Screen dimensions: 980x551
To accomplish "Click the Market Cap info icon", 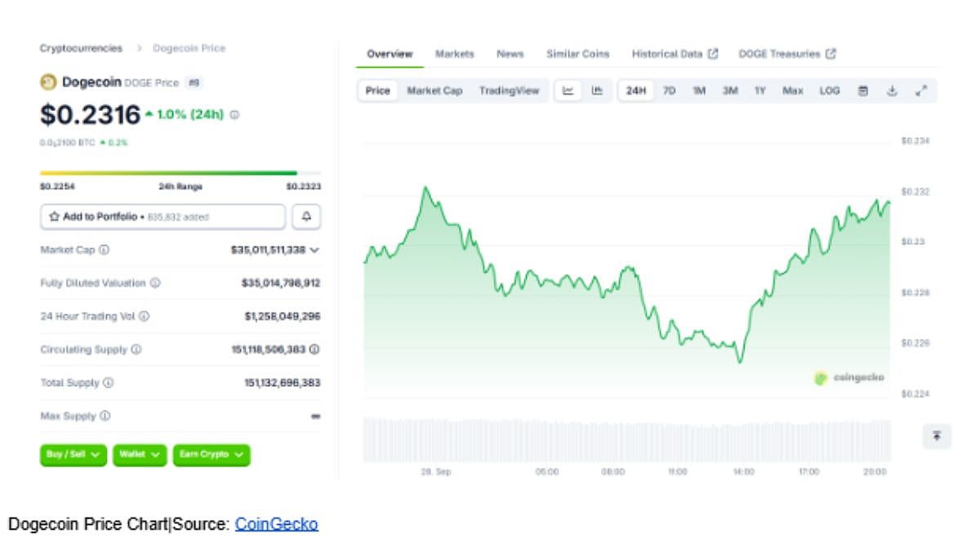I will coord(104,250).
